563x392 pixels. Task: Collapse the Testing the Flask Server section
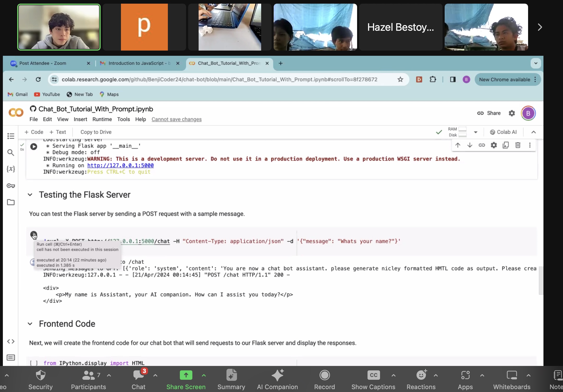(30, 195)
